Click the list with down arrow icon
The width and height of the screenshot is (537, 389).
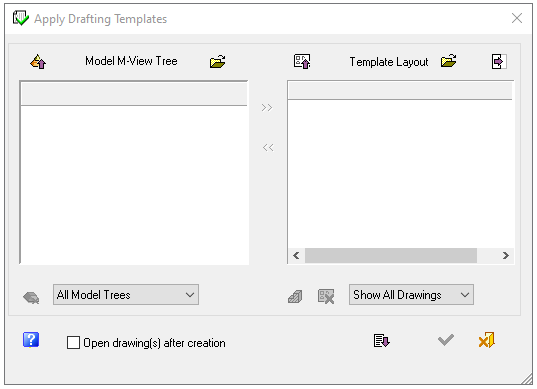click(382, 341)
